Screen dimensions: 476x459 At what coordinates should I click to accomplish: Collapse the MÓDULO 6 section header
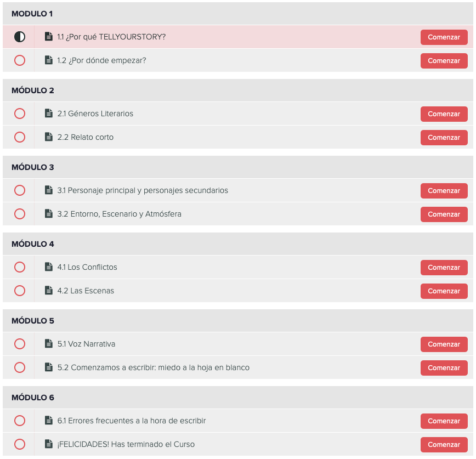(238, 398)
